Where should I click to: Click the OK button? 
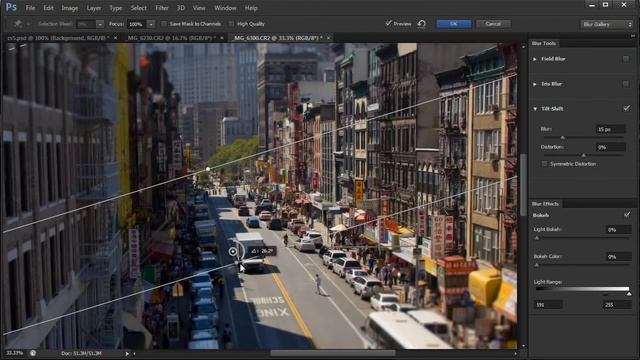coord(453,24)
